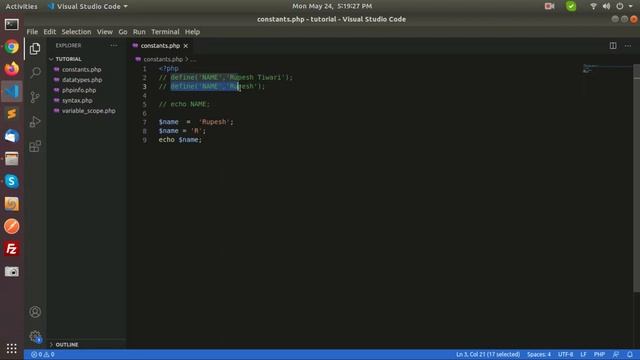
Task: Open variable_scope.php in the file tree
Action: 89,111
